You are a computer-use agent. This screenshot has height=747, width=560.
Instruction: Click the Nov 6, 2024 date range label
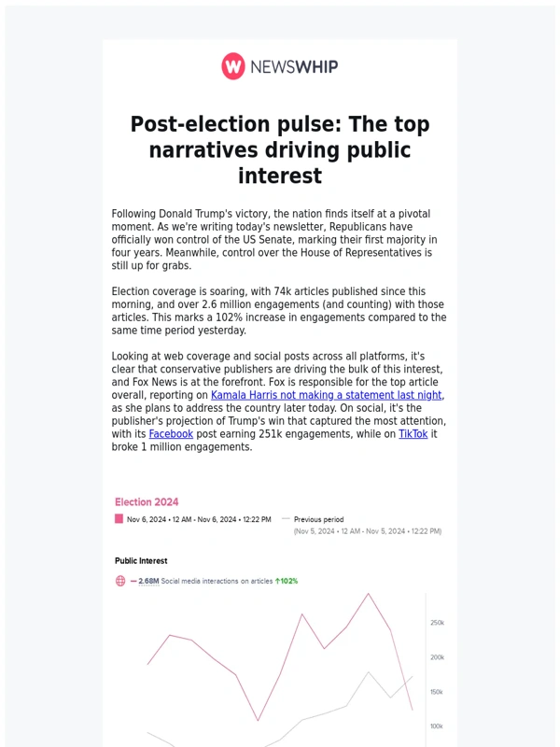(199, 519)
